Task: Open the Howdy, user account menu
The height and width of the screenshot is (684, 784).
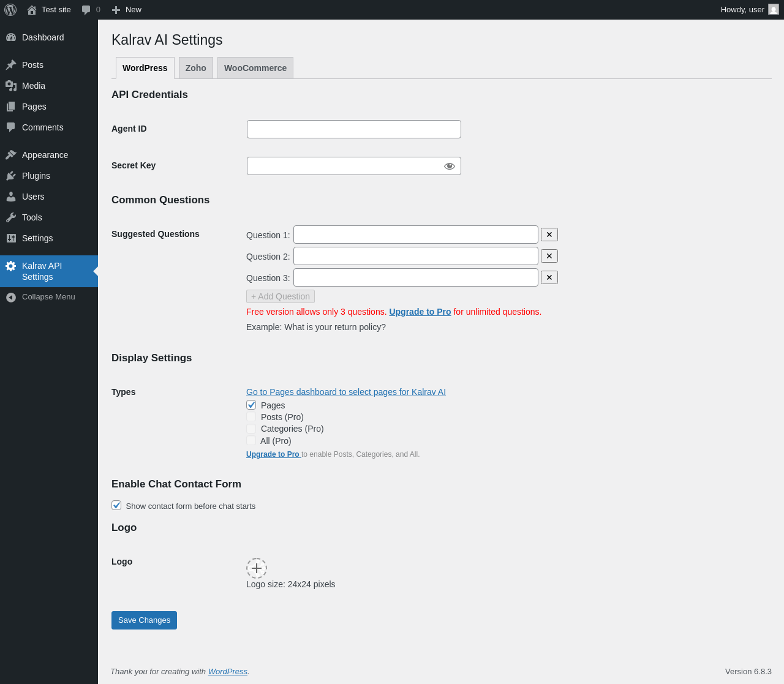Action: point(748,10)
